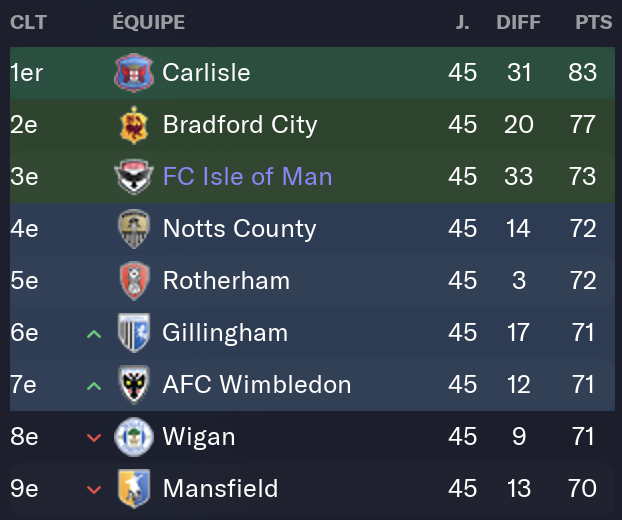
Task: Click the Rotherham club crest
Action: 134,281
